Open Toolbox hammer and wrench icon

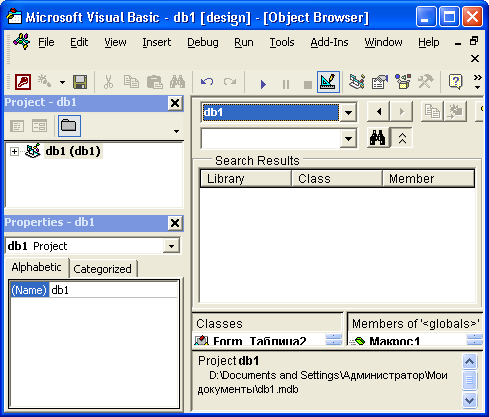tap(426, 82)
